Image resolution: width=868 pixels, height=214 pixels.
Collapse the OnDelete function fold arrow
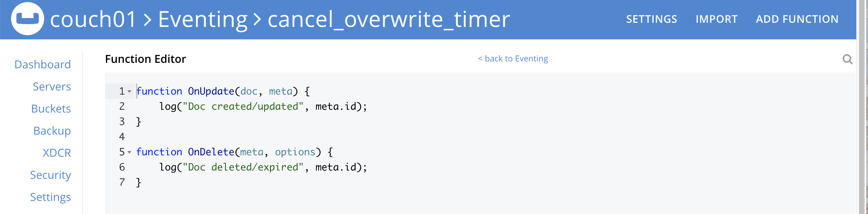click(x=129, y=152)
